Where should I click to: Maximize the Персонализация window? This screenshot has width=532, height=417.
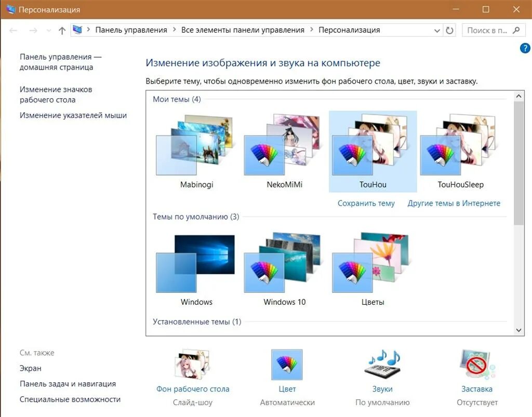click(486, 9)
